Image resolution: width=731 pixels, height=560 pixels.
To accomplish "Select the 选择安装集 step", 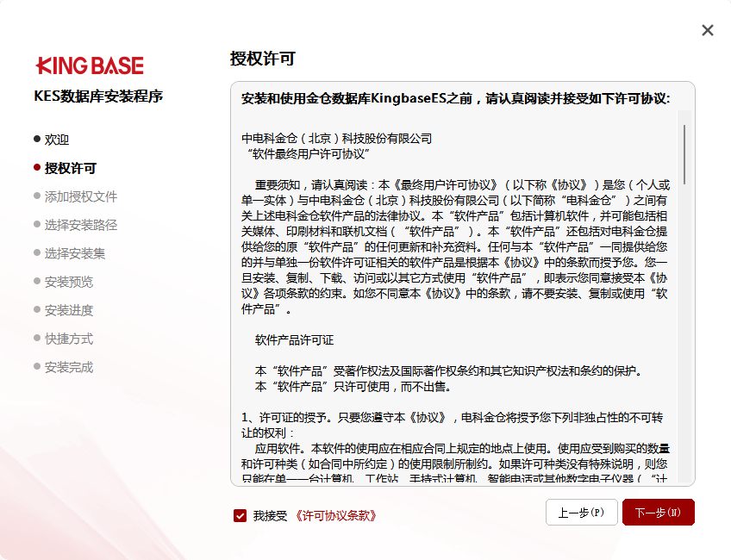I will click(x=75, y=253).
